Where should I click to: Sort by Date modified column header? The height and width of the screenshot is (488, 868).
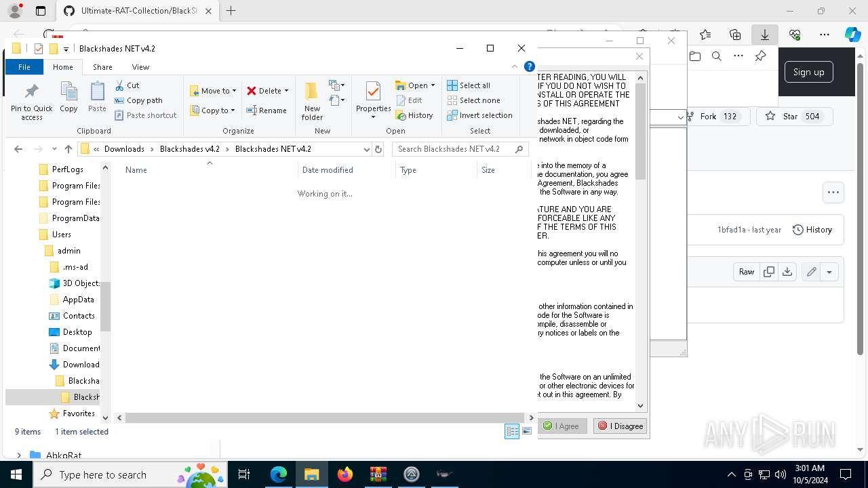tap(347, 170)
